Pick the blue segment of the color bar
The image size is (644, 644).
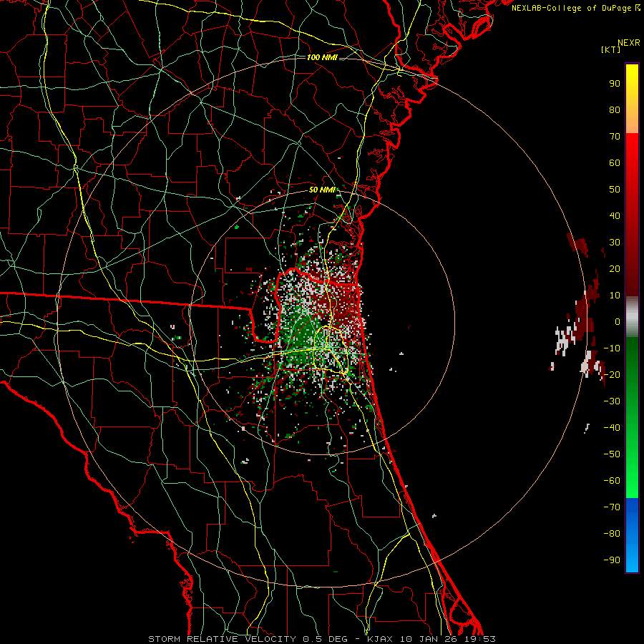pyautogui.click(x=632, y=535)
